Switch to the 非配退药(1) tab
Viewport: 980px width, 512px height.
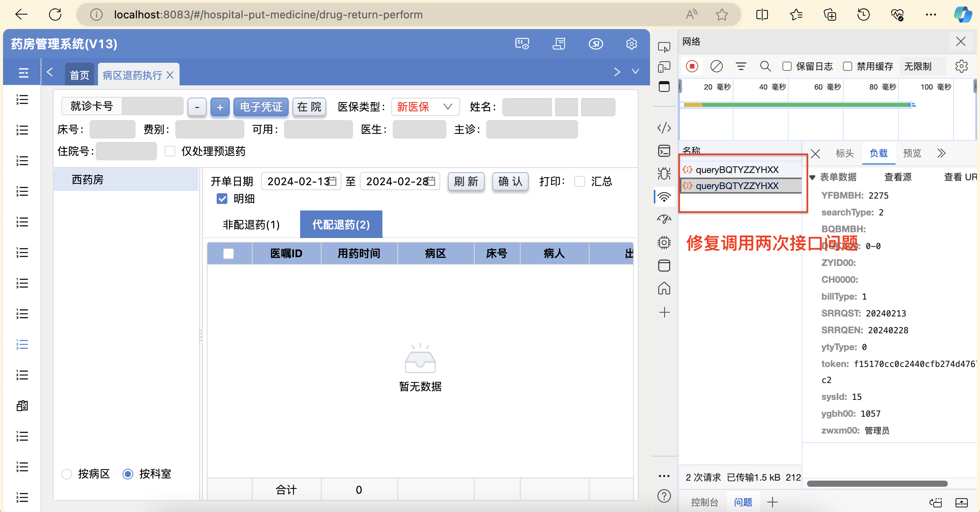coord(251,225)
